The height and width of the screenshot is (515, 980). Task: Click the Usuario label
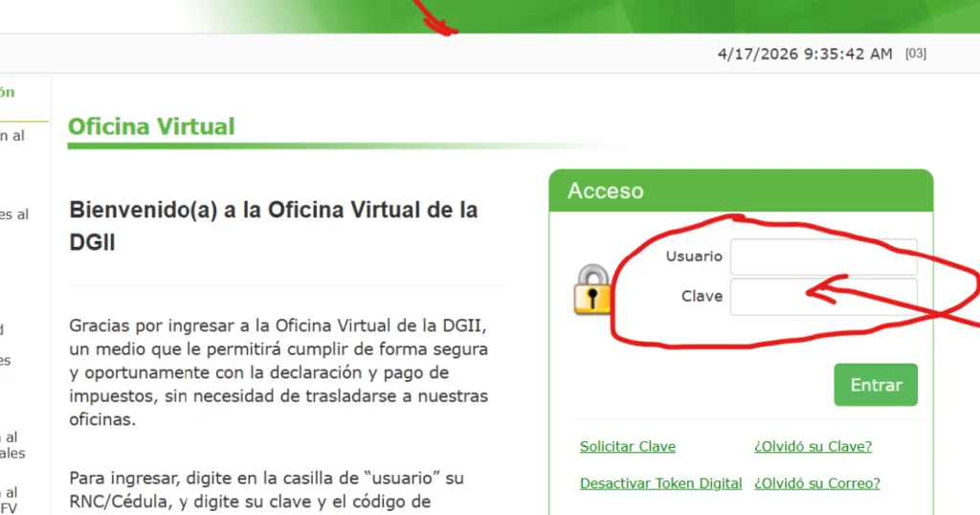pos(694,257)
